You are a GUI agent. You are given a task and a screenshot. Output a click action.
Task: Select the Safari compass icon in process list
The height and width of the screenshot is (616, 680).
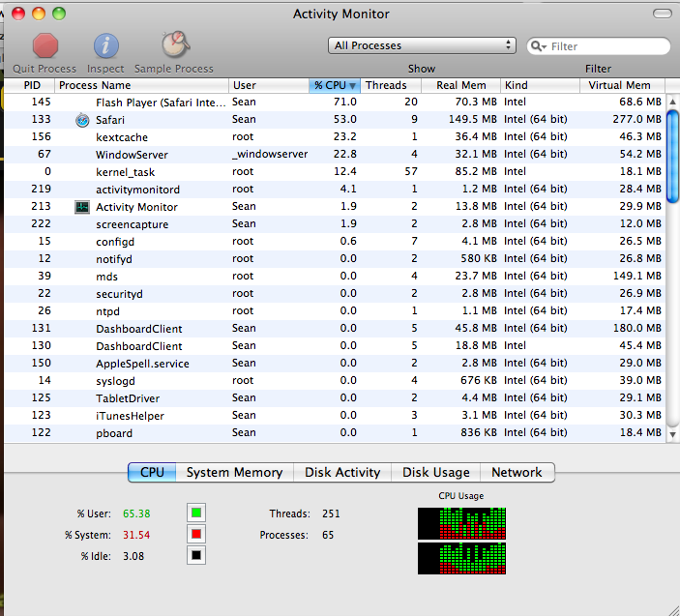point(82,120)
